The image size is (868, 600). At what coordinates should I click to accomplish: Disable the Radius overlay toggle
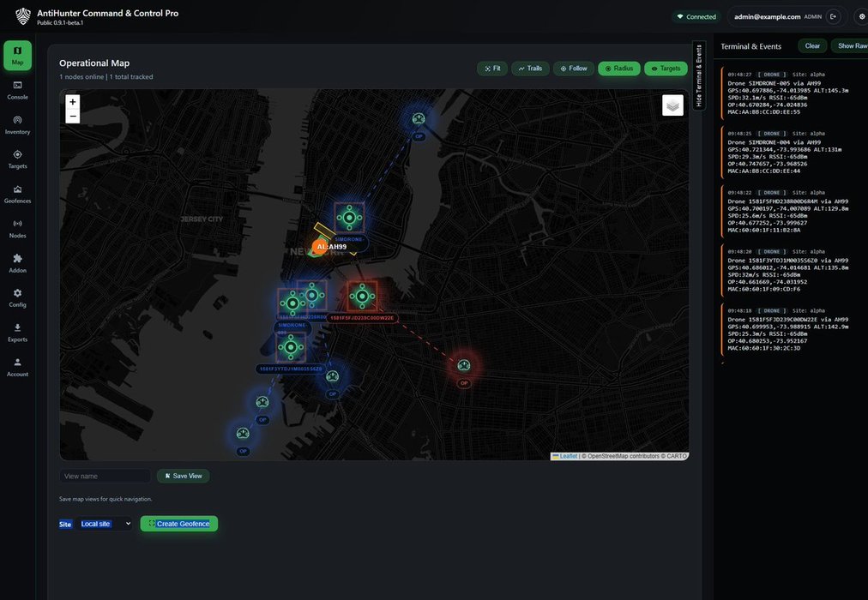coord(618,69)
